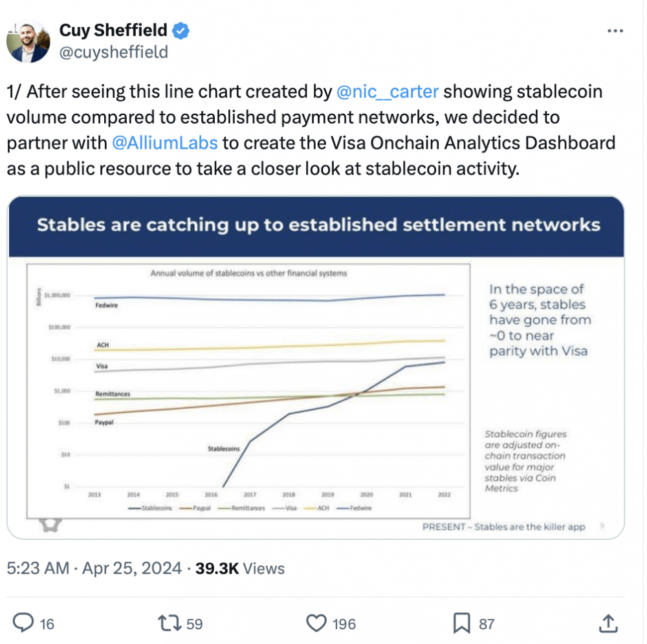Image resolution: width=647 pixels, height=644 pixels.
Task: Open the @AlliumLabs mention link
Action: pyautogui.click(x=164, y=143)
